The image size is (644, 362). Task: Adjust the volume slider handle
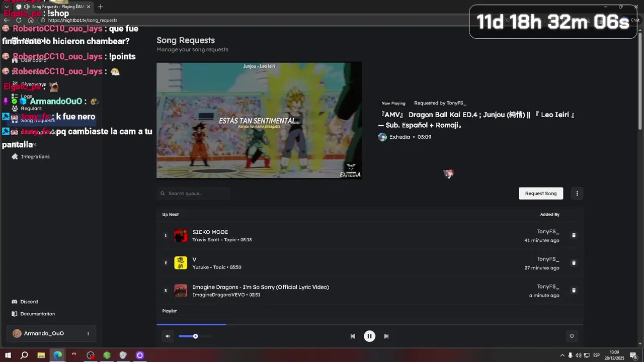[195, 336]
